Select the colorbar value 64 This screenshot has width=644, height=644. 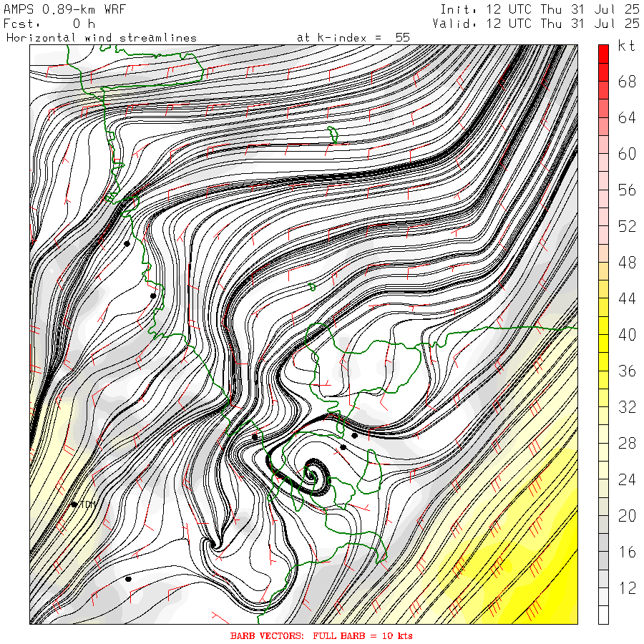627,118
